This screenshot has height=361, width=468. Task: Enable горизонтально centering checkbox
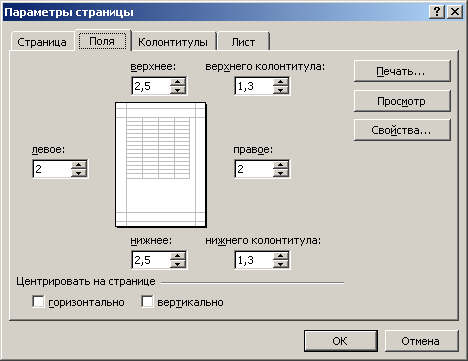point(38,302)
